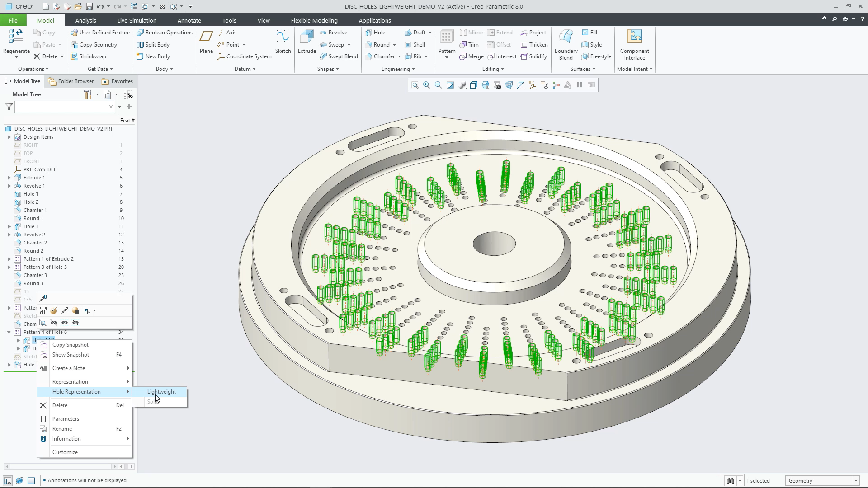The height and width of the screenshot is (488, 868).
Task: Click the Model Tree horizontal scrollbar
Action: 60,466
